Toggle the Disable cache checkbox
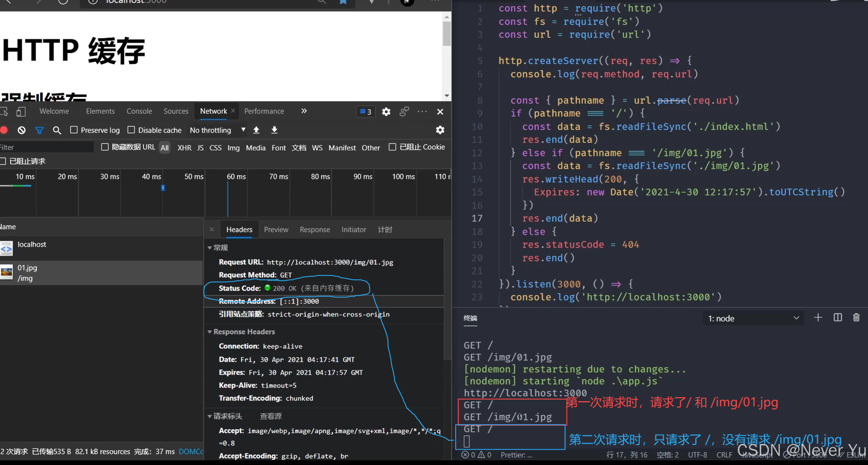This screenshot has width=868, height=465. point(131,130)
